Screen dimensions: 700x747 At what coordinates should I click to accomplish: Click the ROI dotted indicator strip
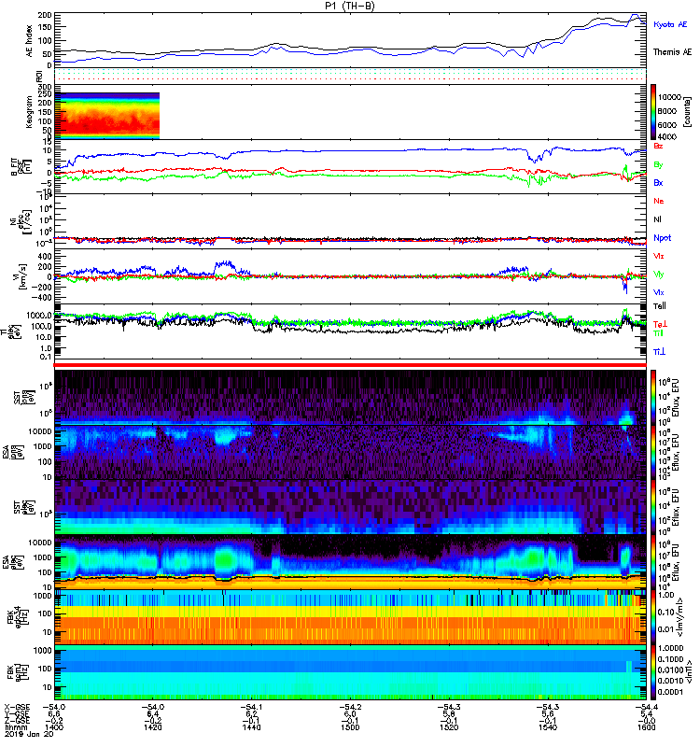pyautogui.click(x=351, y=75)
